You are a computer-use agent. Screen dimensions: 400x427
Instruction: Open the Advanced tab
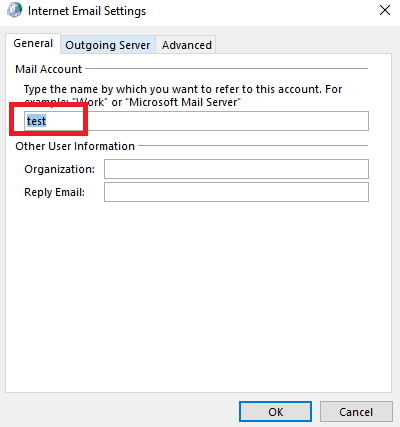(x=187, y=45)
